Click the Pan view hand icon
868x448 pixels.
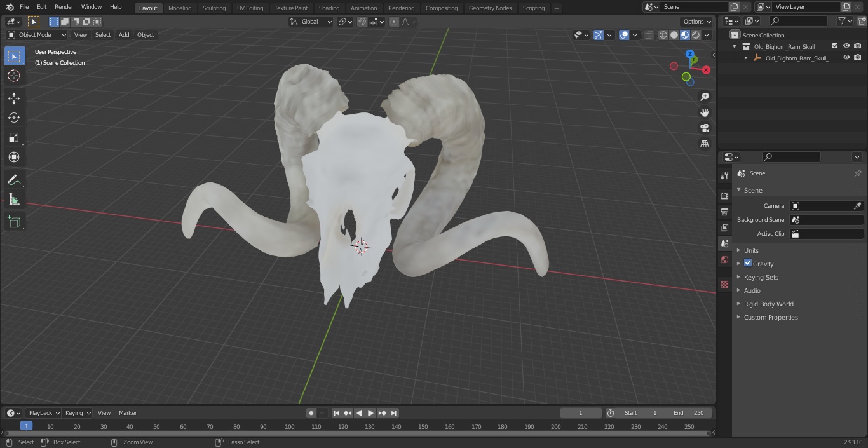pos(704,112)
